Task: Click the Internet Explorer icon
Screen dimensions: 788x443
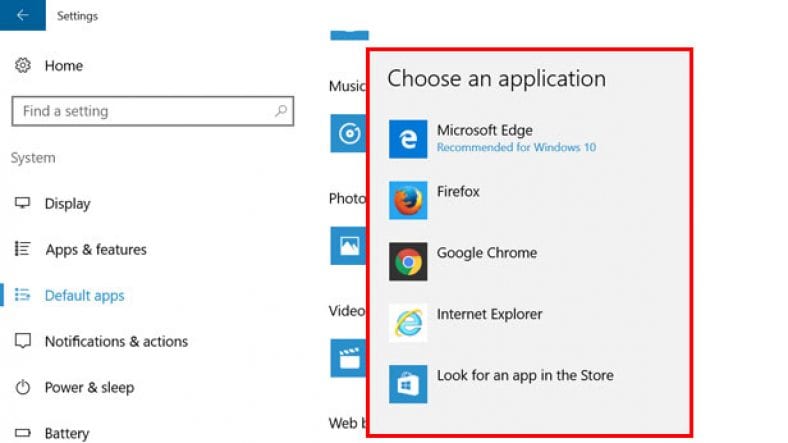Action: point(408,323)
